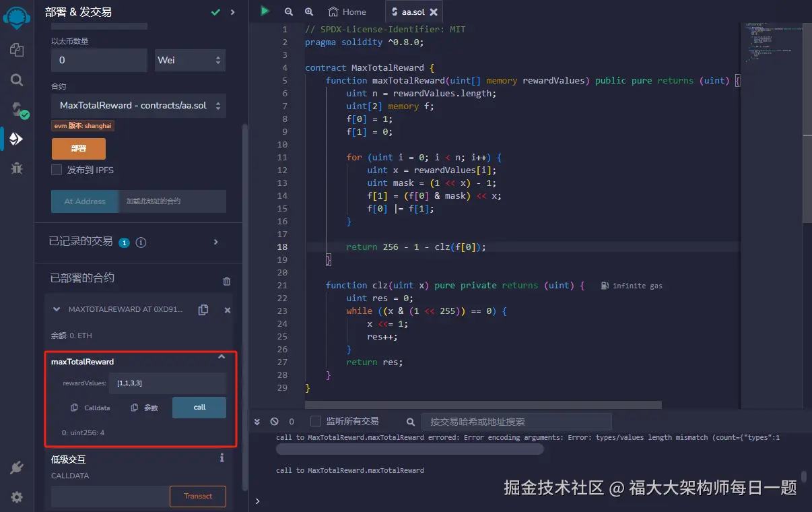Collapse the maxTotalReward function panel
The height and width of the screenshot is (512, 812).
222,357
